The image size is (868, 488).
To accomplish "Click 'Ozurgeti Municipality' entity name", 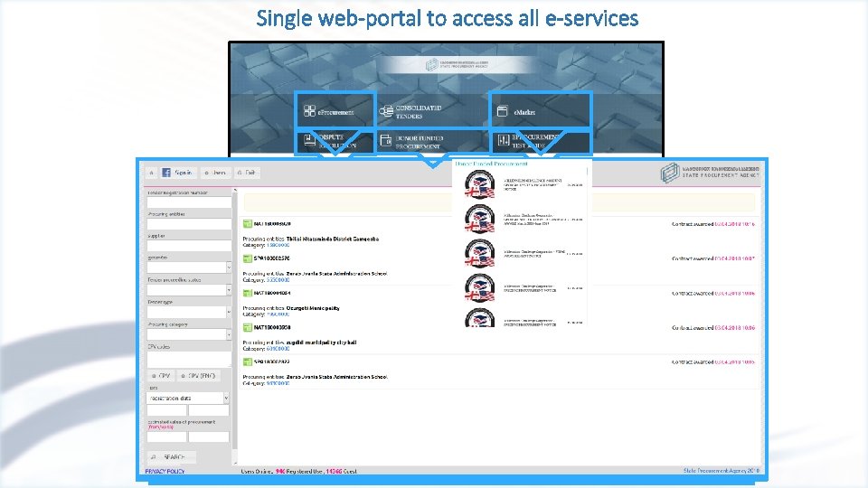I will (313, 308).
